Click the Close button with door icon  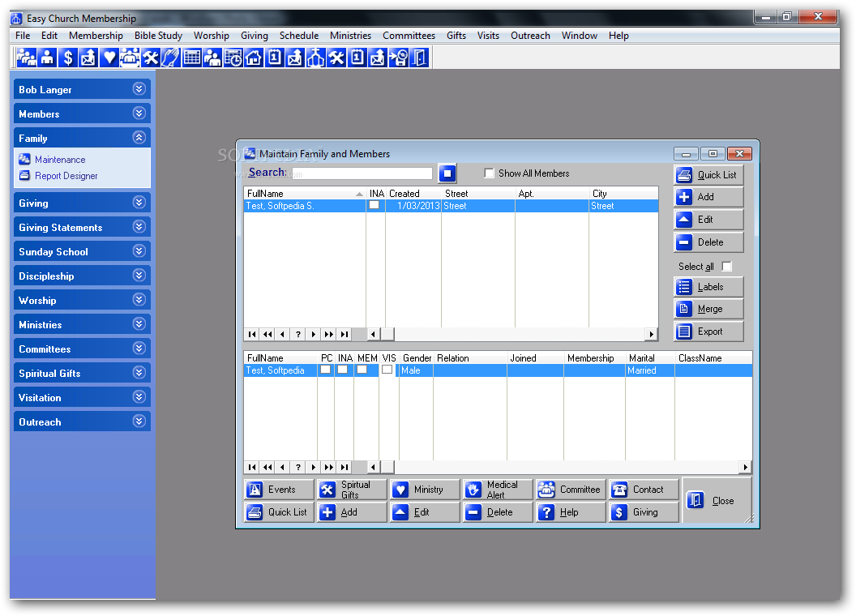coord(717,500)
